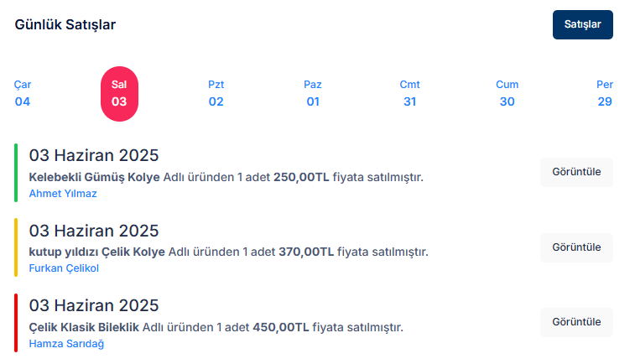This screenshot has height=364, width=635.
Task: Click Görüntüle for the Çelik Klasik Bileklik sale
Action: (x=576, y=322)
